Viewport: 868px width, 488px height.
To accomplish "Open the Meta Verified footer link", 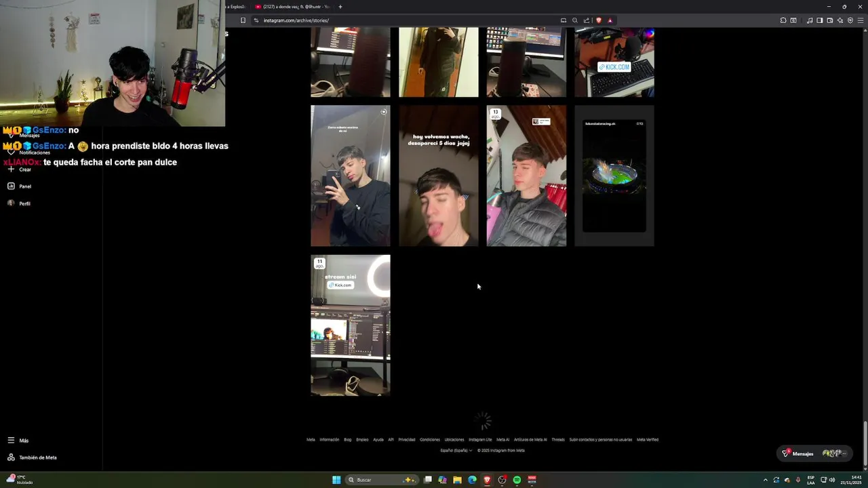I will [648, 440].
